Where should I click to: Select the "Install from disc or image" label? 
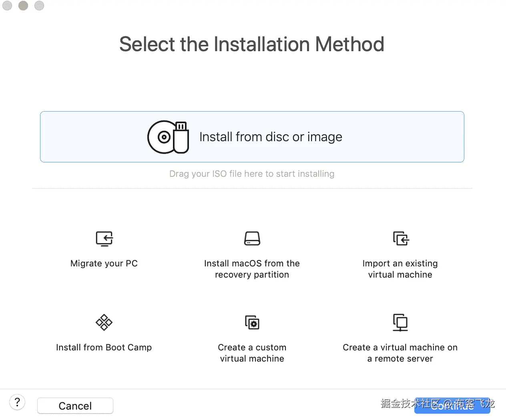[x=271, y=137]
